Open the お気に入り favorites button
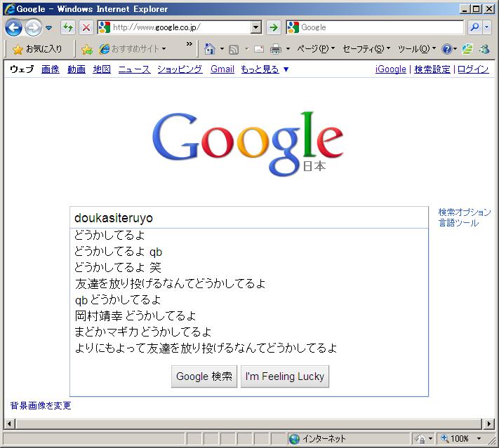The width and height of the screenshot is (499, 448). [37, 49]
